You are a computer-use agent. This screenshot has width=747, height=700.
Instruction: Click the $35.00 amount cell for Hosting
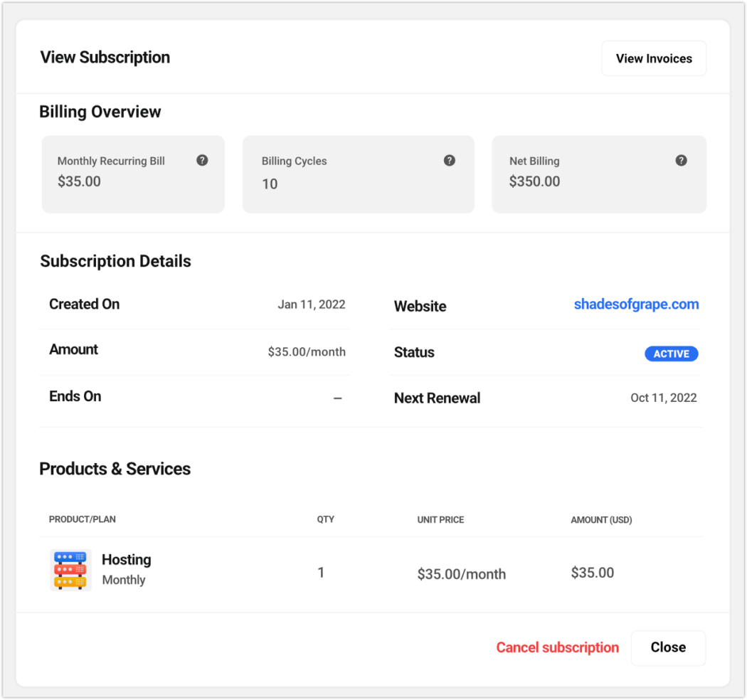(x=593, y=572)
